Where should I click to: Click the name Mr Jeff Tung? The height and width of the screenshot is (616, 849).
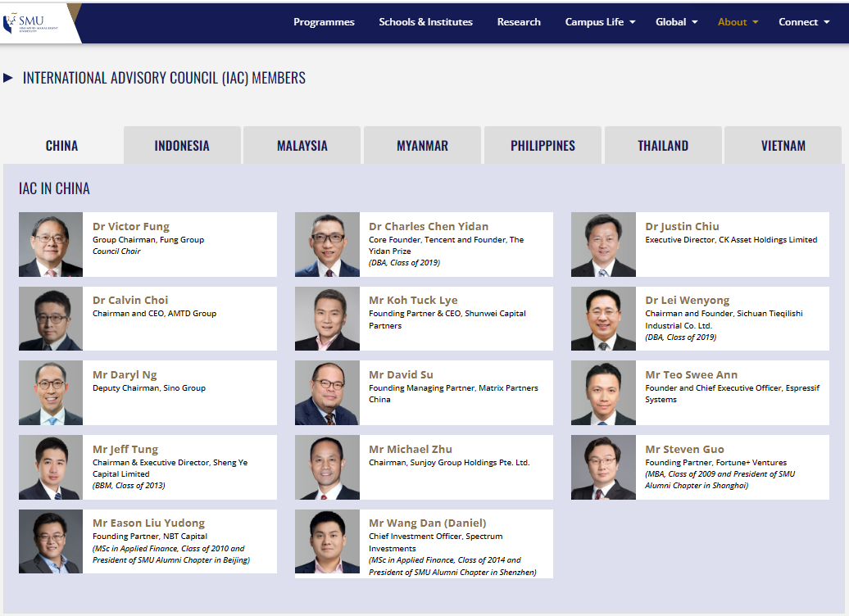(x=125, y=449)
